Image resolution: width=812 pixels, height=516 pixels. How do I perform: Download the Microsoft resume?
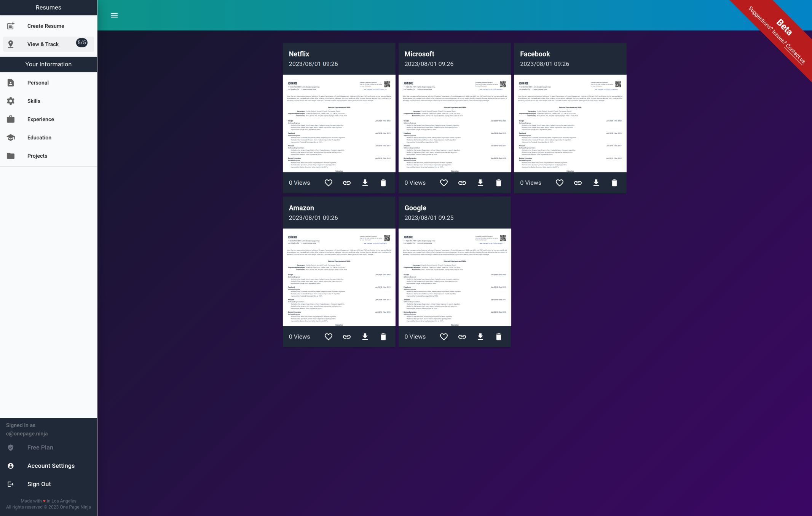[480, 183]
